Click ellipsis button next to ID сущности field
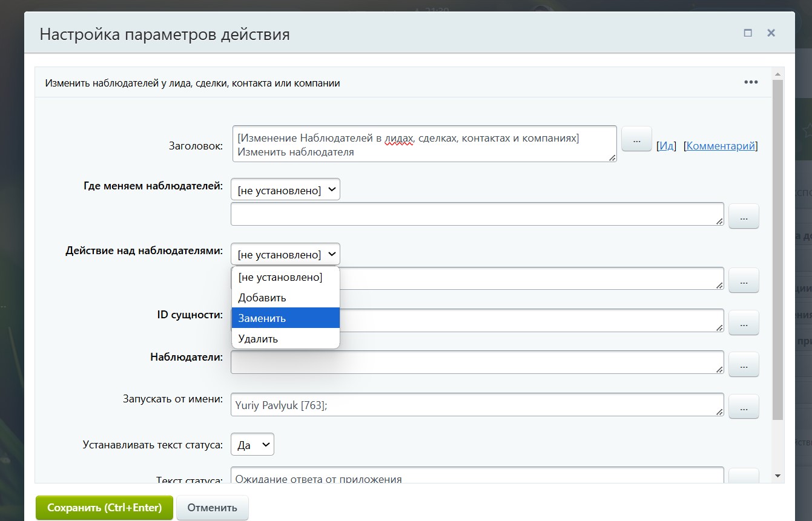 [x=744, y=322]
